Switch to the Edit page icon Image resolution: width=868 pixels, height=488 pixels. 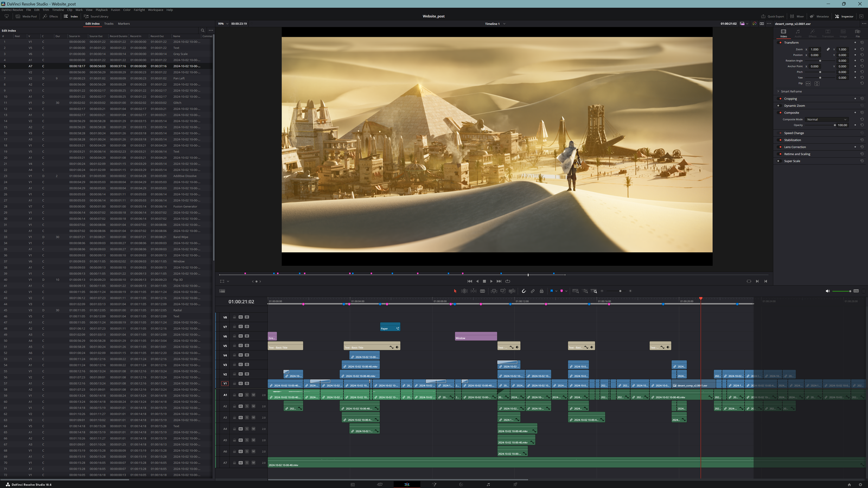pyautogui.click(x=407, y=484)
